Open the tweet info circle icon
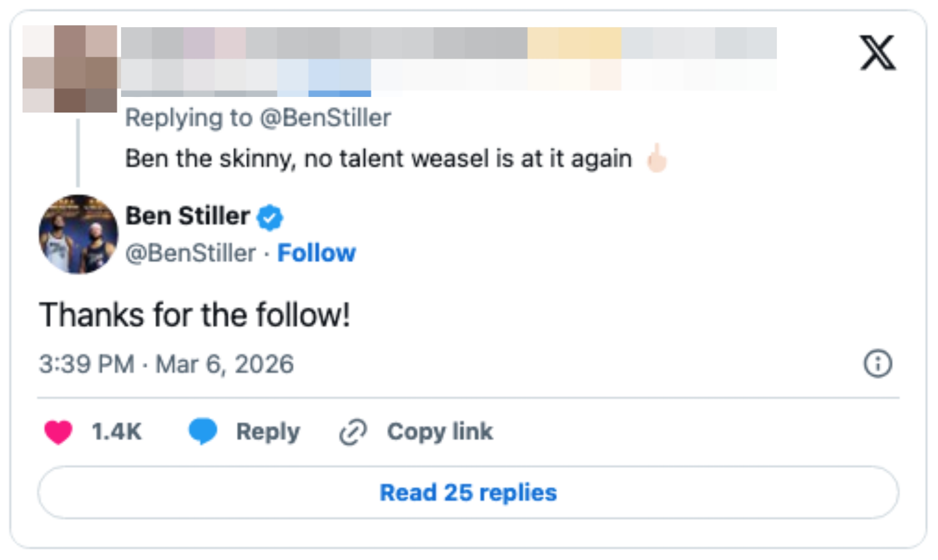The height and width of the screenshot is (560, 938). pyautogui.click(x=878, y=364)
